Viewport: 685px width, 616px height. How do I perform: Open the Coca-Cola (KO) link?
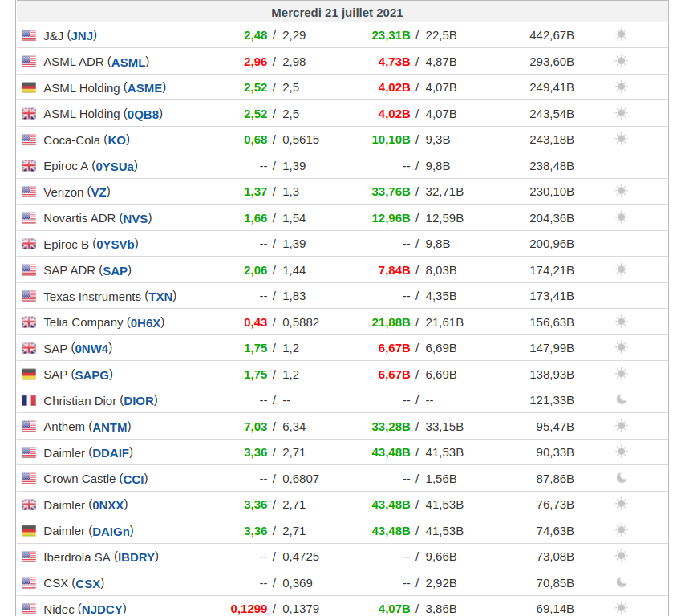pos(116,140)
